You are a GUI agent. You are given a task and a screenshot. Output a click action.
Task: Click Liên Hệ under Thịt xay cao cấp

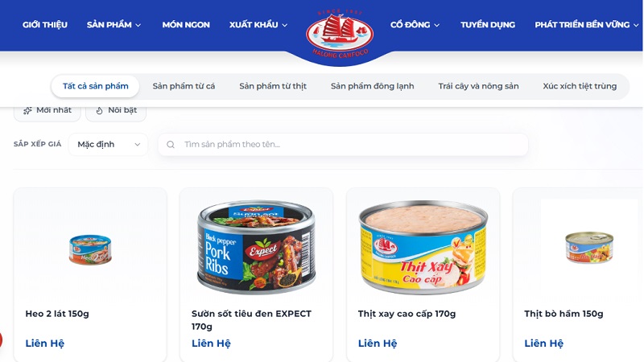(378, 343)
